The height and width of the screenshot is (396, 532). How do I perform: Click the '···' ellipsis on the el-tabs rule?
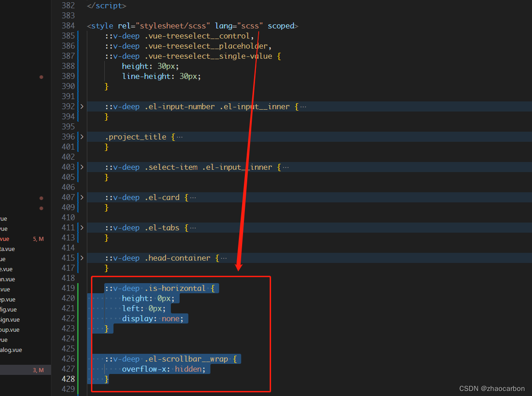pos(193,228)
